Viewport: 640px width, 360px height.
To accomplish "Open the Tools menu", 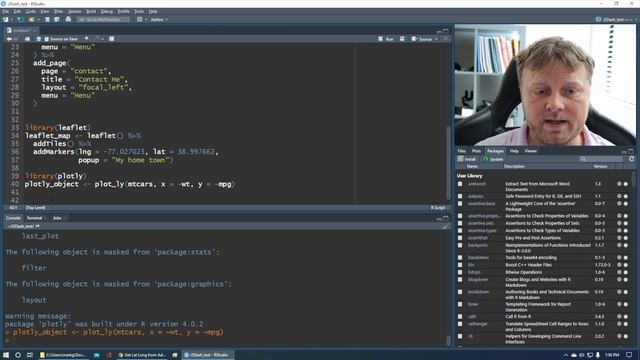I will (x=139, y=11).
